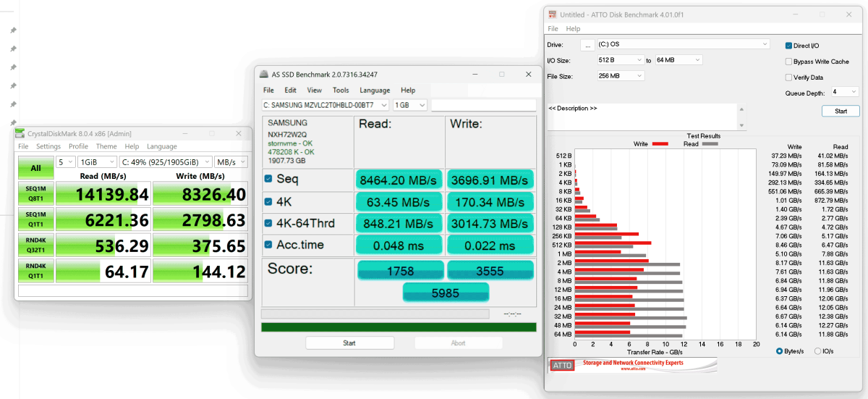The width and height of the screenshot is (868, 399).
Task: Click the 8326.40 write result
Action: pyautogui.click(x=200, y=194)
